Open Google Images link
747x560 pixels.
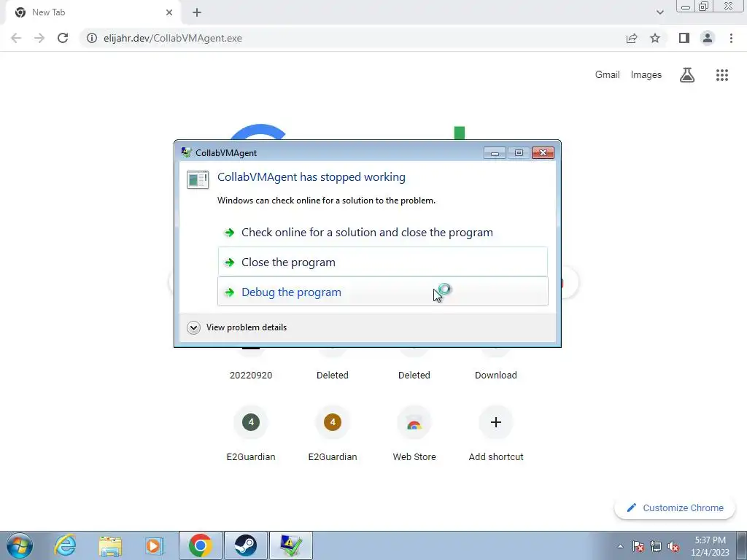tap(646, 75)
